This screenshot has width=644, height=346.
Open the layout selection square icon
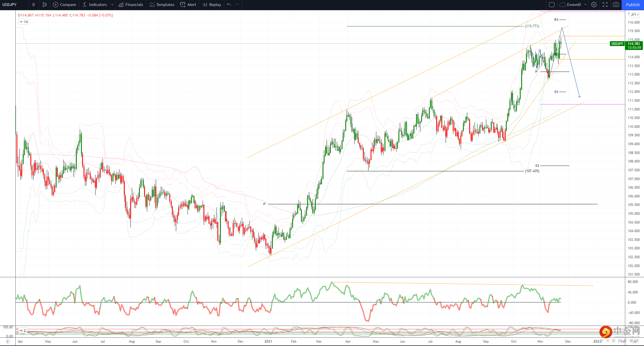tap(552, 5)
